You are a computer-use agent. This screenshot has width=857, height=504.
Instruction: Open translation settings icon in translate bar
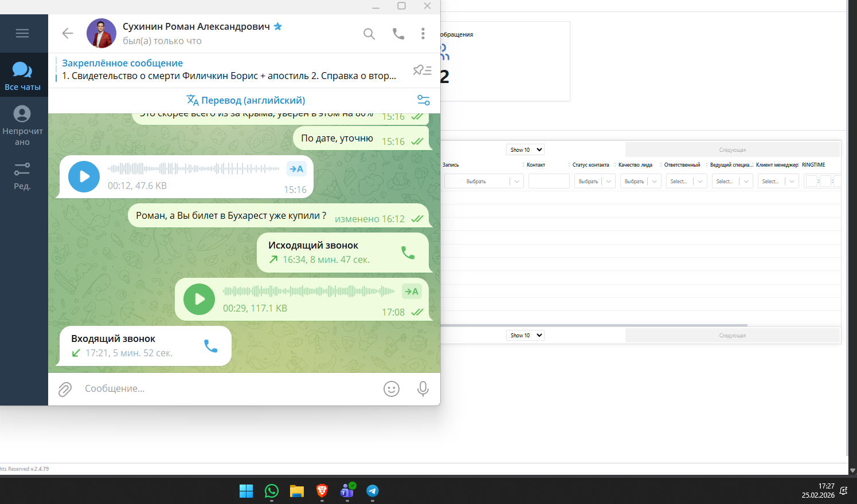pyautogui.click(x=424, y=100)
